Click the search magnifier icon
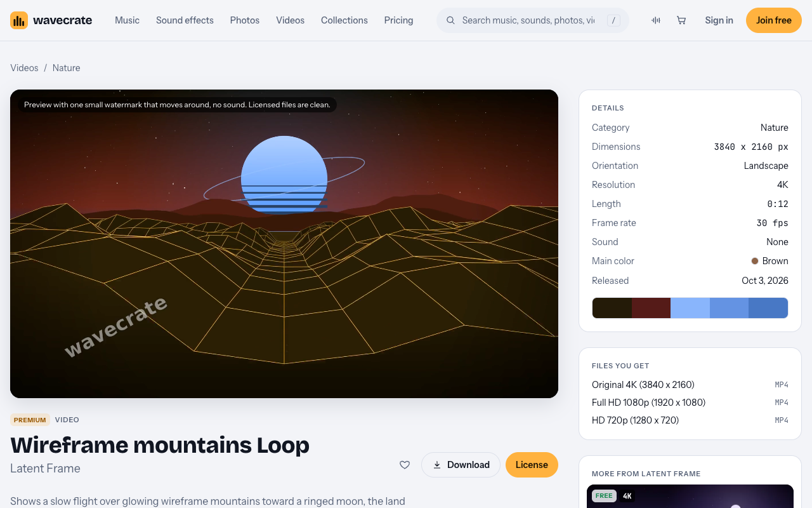The height and width of the screenshot is (508, 812). [x=451, y=20]
